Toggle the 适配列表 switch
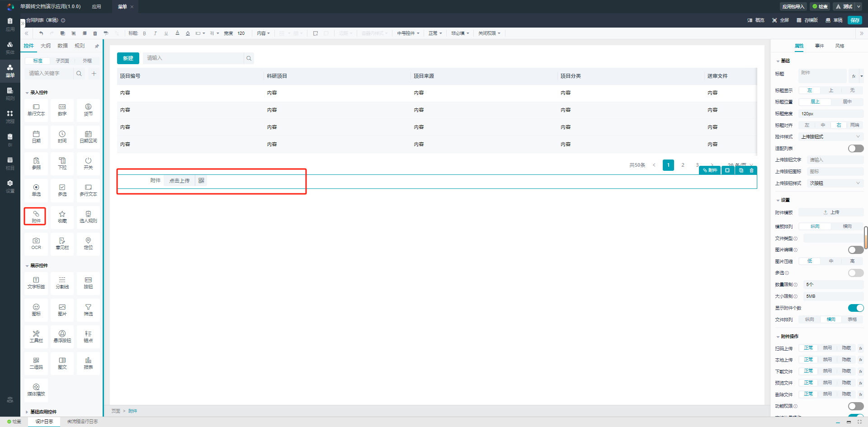Image resolution: width=868 pixels, height=427 pixels. pyautogui.click(x=855, y=149)
